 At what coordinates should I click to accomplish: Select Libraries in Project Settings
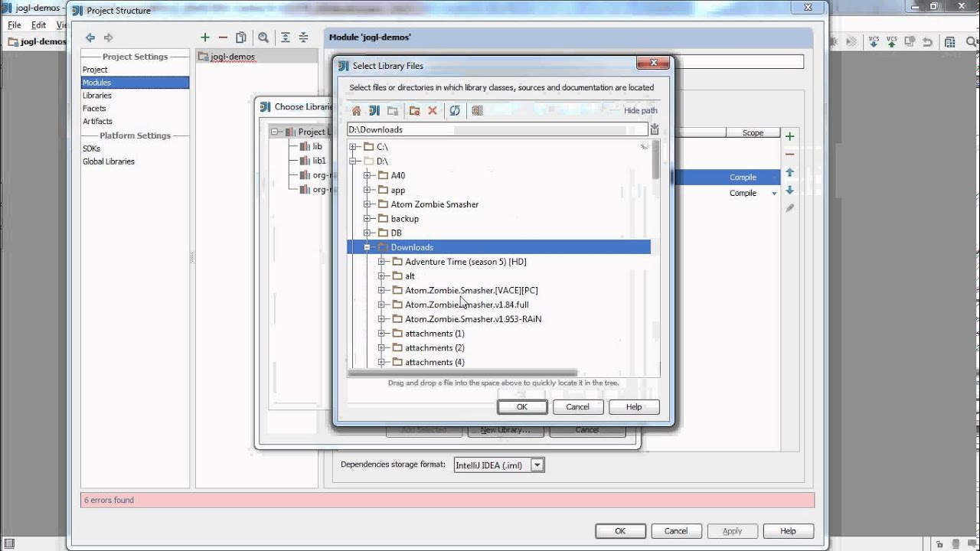pos(97,96)
